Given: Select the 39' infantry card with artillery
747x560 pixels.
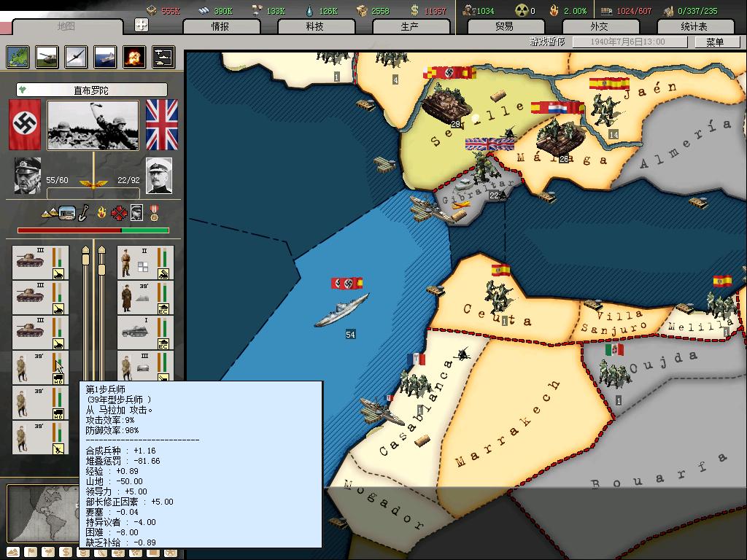Looking at the screenshot, I should (41, 437).
